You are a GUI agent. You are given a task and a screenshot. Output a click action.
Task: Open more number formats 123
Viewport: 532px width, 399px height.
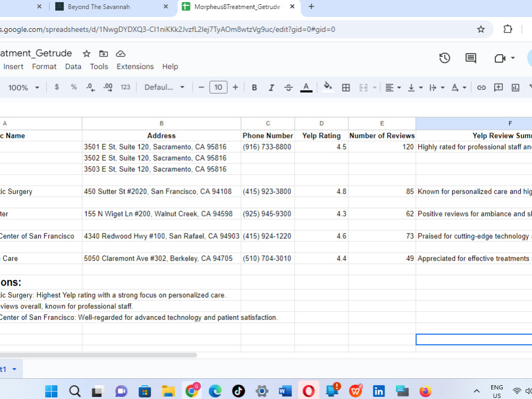pyautogui.click(x=125, y=87)
